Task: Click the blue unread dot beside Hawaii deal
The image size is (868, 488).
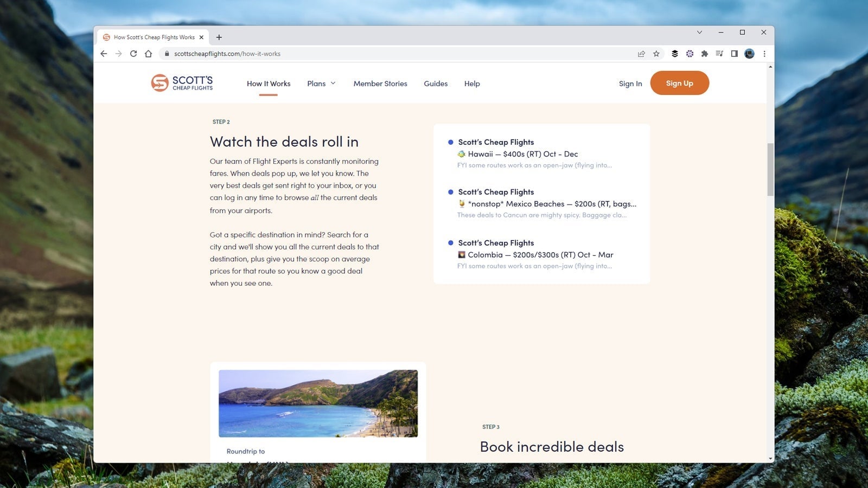Action: [450, 142]
